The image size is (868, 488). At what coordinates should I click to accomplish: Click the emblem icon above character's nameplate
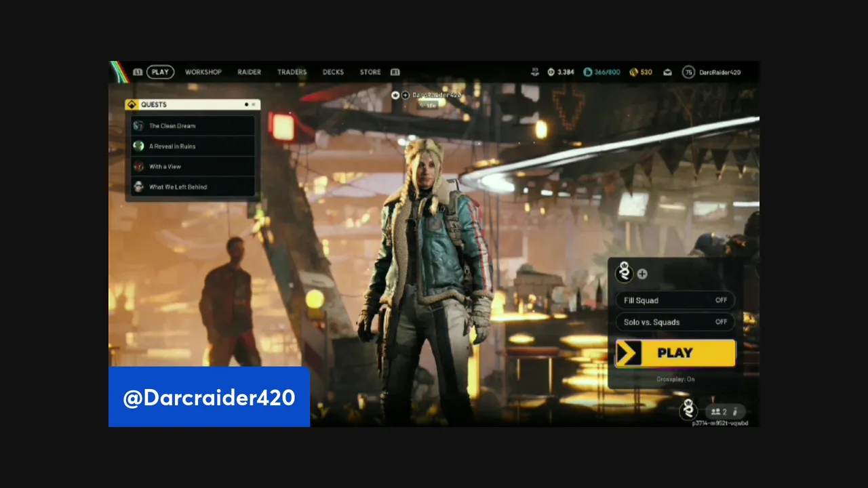pos(396,96)
